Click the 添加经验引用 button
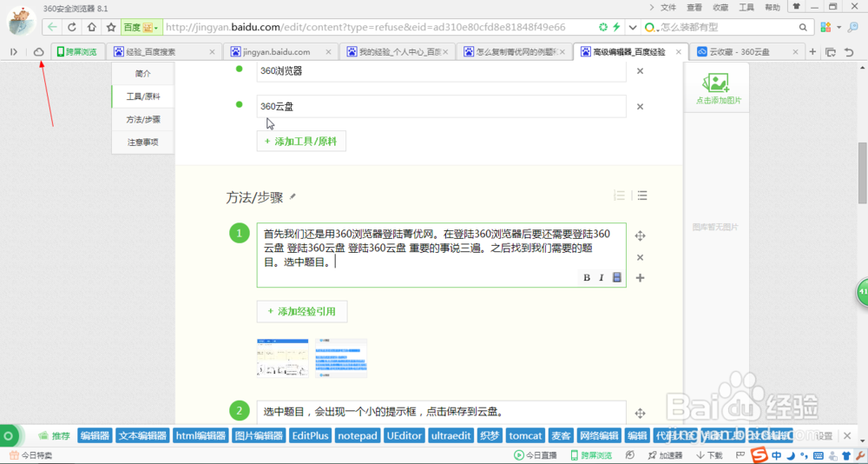 click(302, 312)
